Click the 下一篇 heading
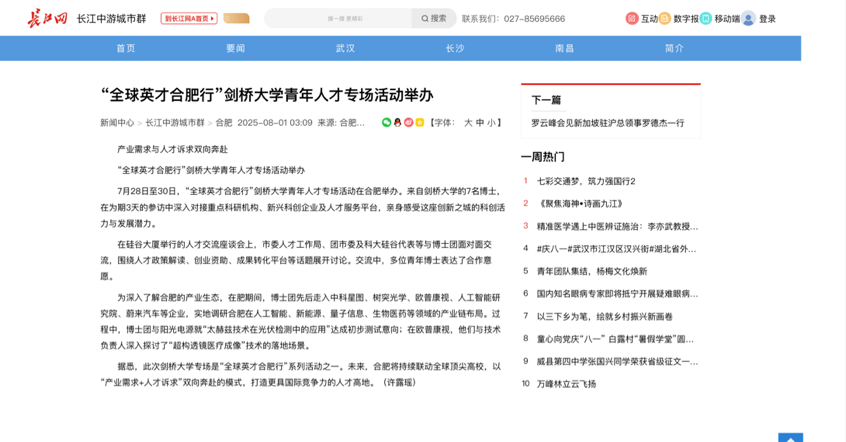Viewport: 846px width, 442px height. [x=546, y=100]
